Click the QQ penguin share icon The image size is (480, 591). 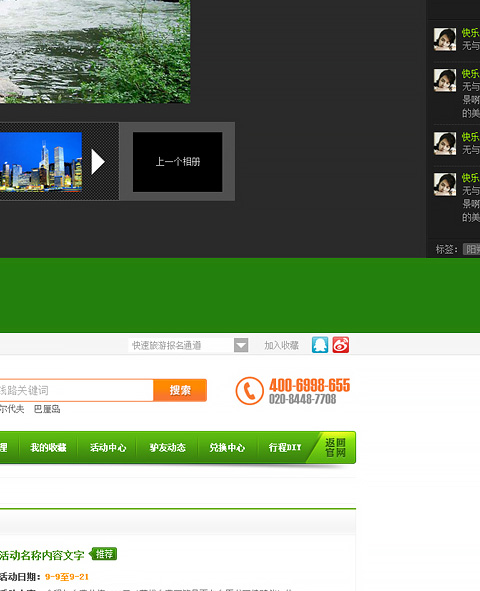click(320, 345)
